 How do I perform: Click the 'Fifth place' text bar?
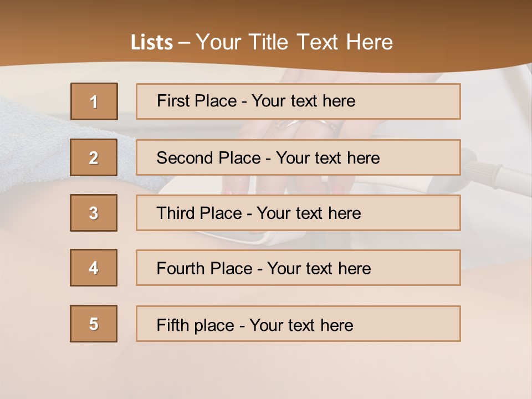point(298,324)
